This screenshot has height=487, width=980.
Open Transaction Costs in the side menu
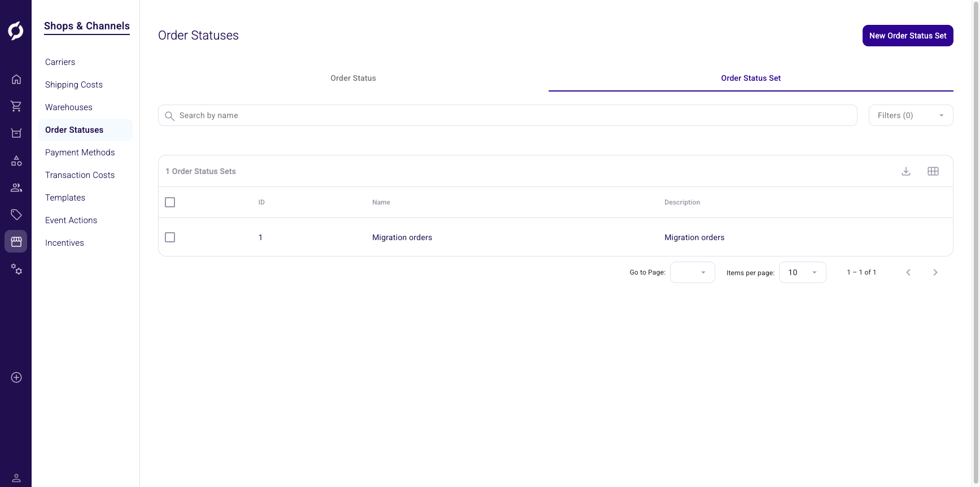click(x=80, y=175)
